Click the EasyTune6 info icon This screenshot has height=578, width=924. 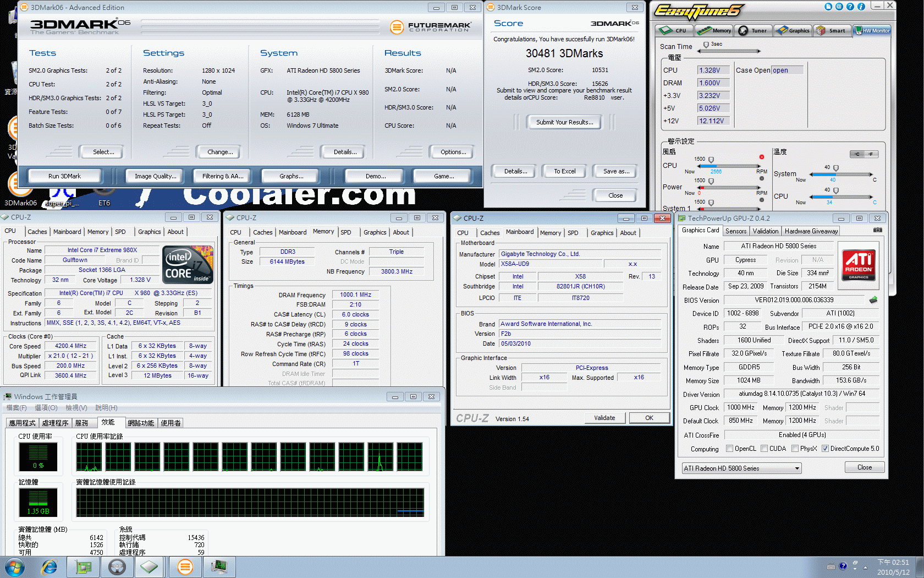pos(861,7)
